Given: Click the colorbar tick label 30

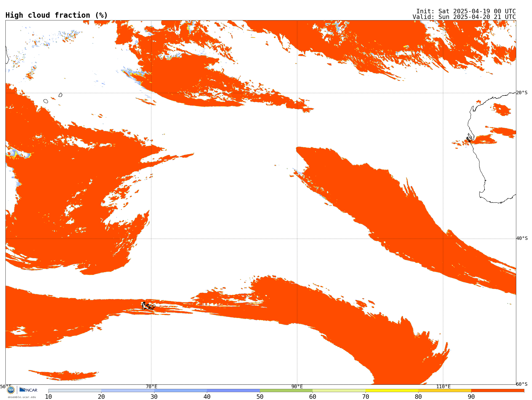Looking at the screenshot, I should (154, 397).
